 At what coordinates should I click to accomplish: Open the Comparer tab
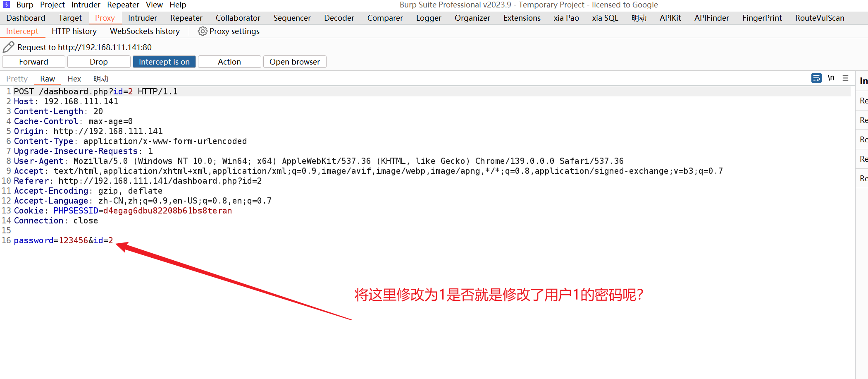pyautogui.click(x=385, y=18)
